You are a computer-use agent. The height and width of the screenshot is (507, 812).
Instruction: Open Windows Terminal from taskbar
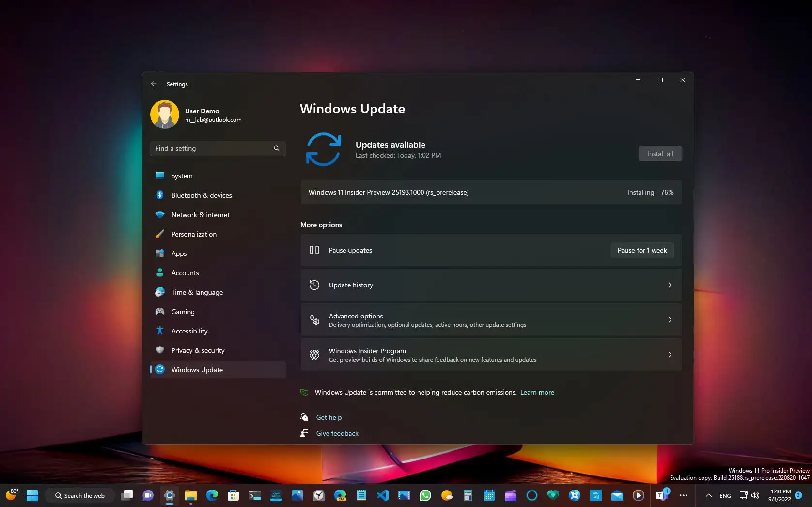[254, 495]
